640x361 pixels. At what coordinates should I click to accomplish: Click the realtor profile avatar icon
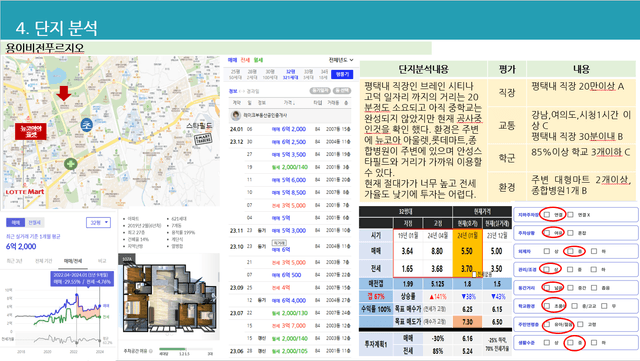click(236, 116)
